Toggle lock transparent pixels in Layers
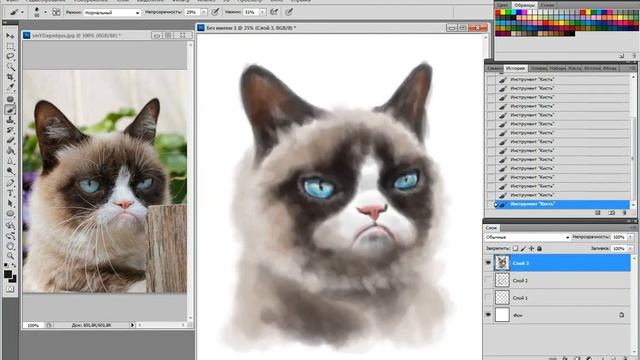 pyautogui.click(x=515, y=248)
